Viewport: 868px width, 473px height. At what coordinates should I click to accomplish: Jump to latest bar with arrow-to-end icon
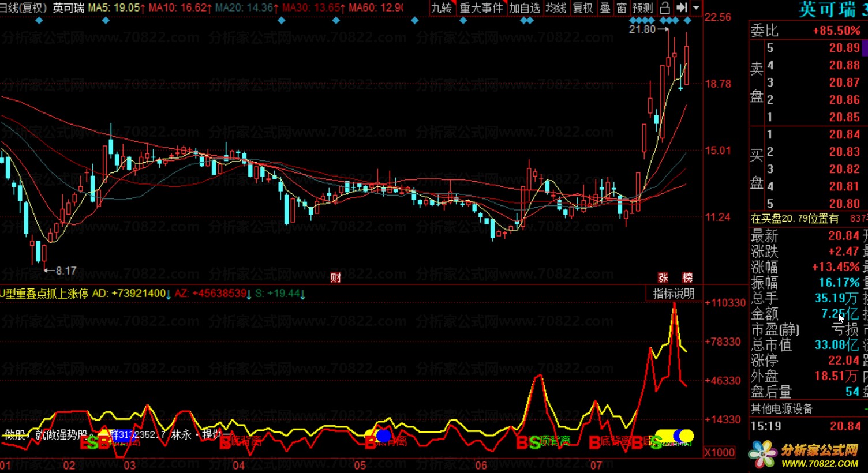pos(682,8)
